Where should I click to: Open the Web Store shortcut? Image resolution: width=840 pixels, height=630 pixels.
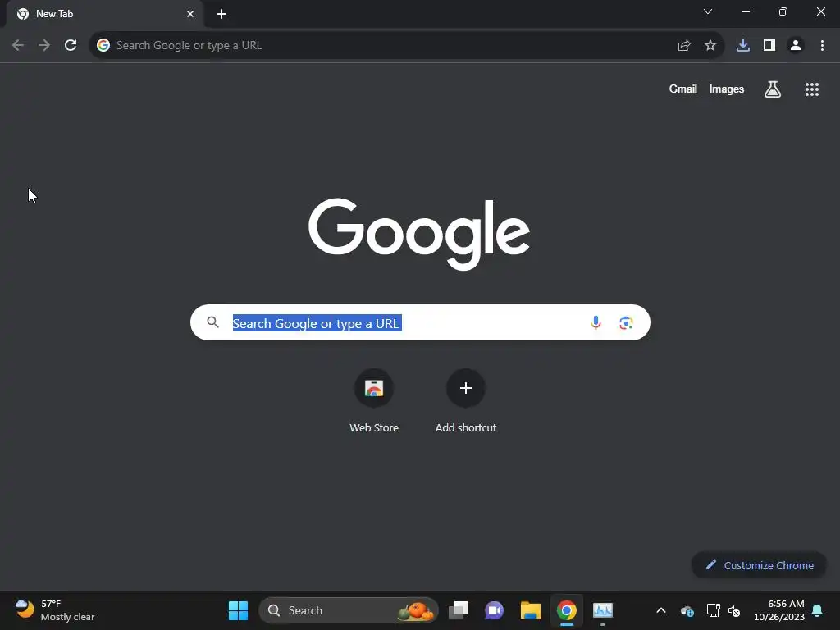pyautogui.click(x=374, y=402)
